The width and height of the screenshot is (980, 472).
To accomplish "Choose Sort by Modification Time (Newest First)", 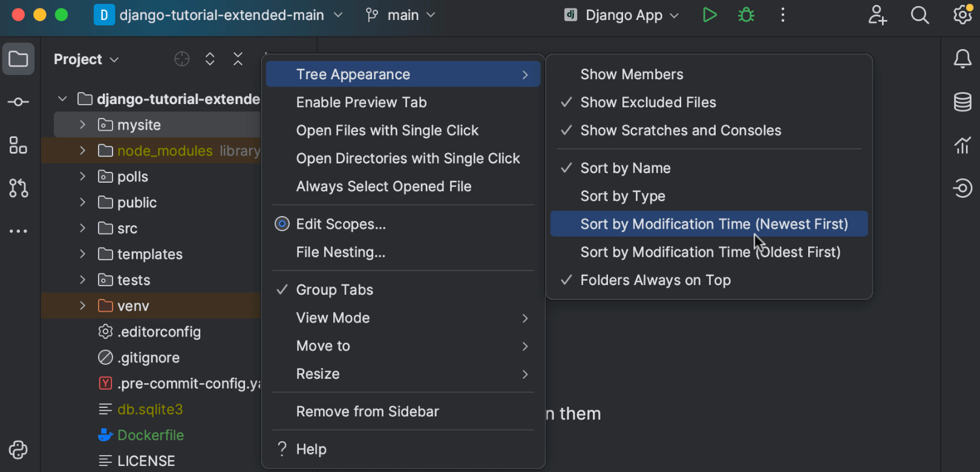I will tap(714, 224).
